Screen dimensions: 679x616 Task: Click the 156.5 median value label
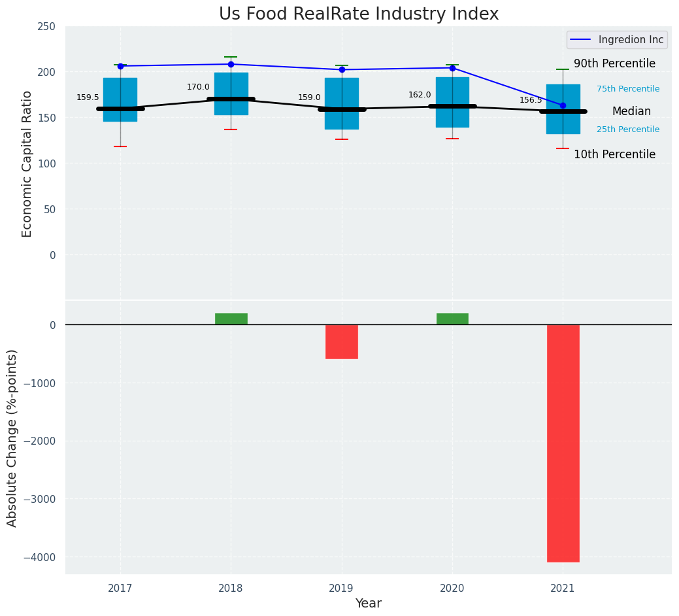pyautogui.click(x=531, y=100)
